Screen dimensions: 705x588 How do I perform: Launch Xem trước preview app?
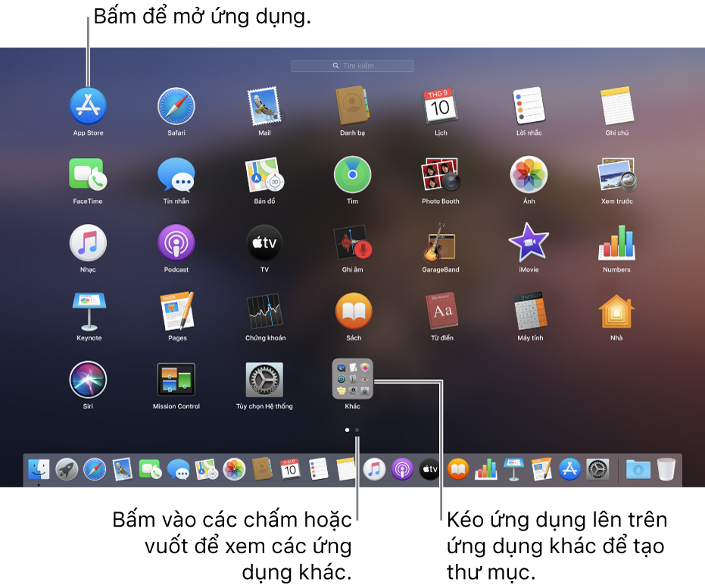[x=617, y=174]
